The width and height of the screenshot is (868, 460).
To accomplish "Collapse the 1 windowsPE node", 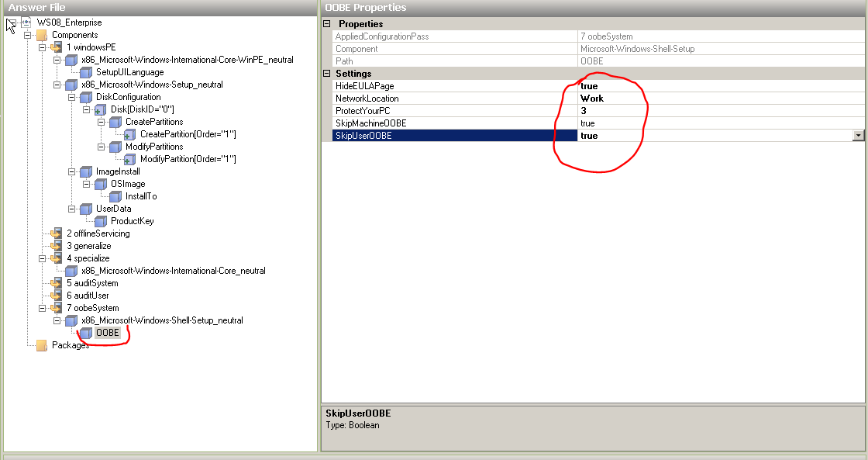I will [x=42, y=47].
